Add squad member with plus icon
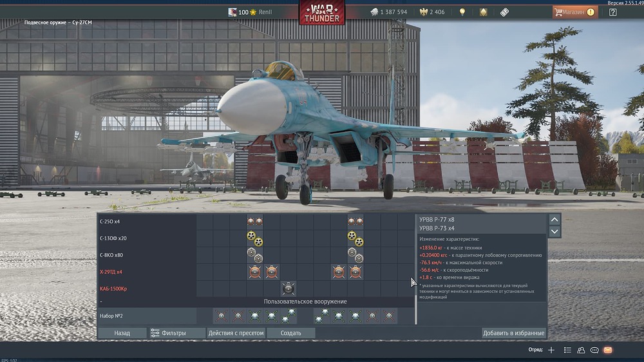Viewport: 644px width, 362px height. coord(551,350)
